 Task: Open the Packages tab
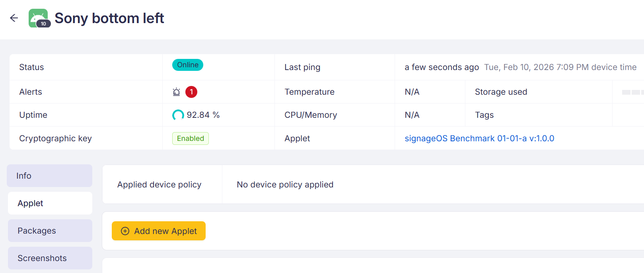pos(50,231)
